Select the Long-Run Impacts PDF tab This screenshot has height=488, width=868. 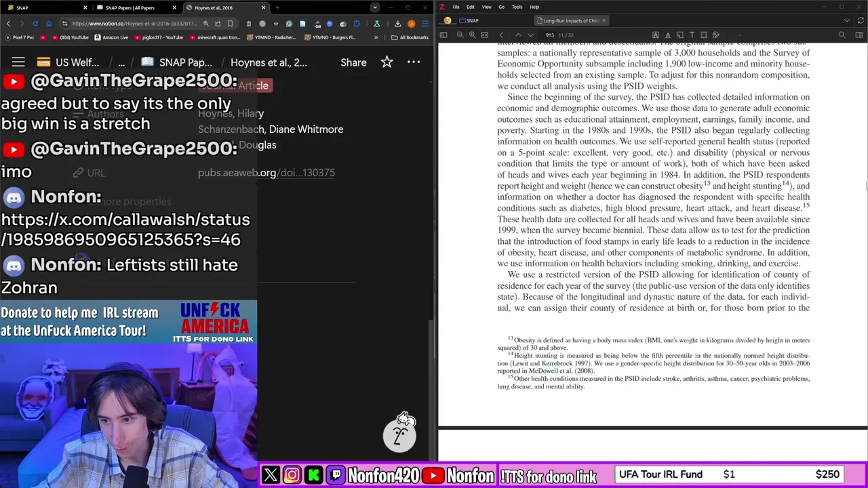(x=571, y=20)
